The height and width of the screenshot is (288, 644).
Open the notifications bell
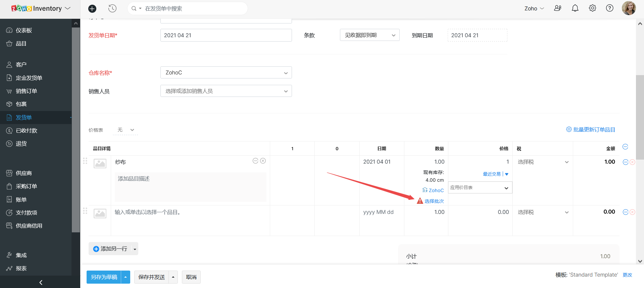tap(575, 8)
